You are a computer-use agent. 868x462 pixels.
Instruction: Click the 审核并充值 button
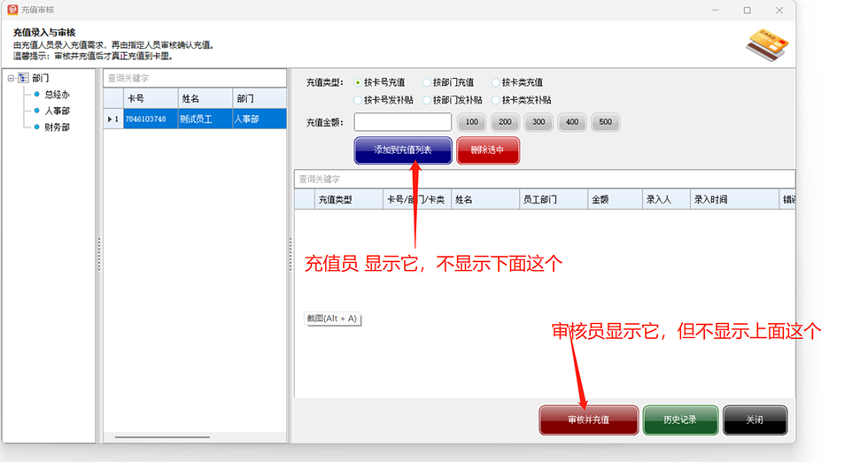[588, 420]
